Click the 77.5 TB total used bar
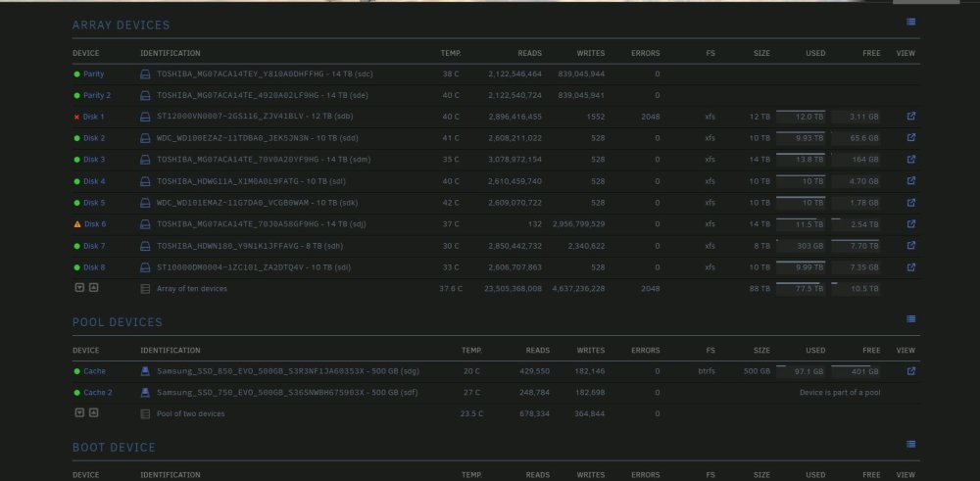Screen dimensions: 980x481 pyautogui.click(x=801, y=288)
